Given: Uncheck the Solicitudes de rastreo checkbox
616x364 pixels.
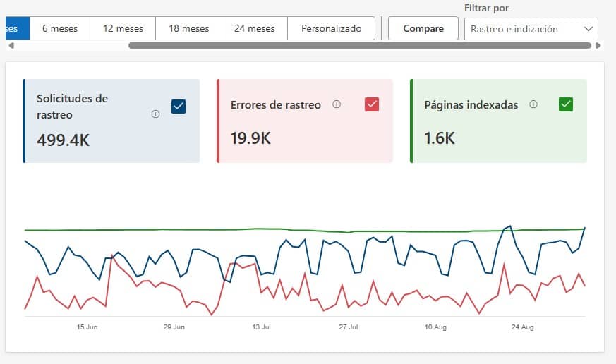Looking at the screenshot, I should 179,107.
